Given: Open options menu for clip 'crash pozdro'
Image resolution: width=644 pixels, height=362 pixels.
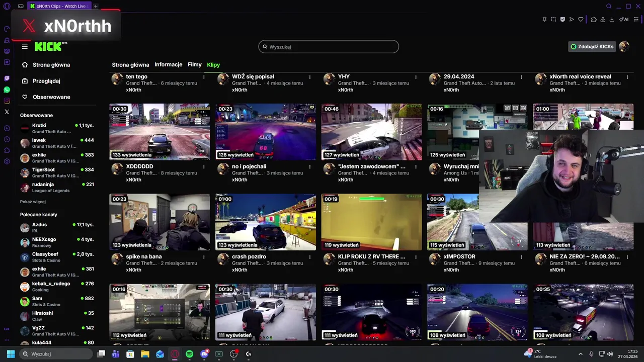Looking at the screenshot, I should (309, 256).
